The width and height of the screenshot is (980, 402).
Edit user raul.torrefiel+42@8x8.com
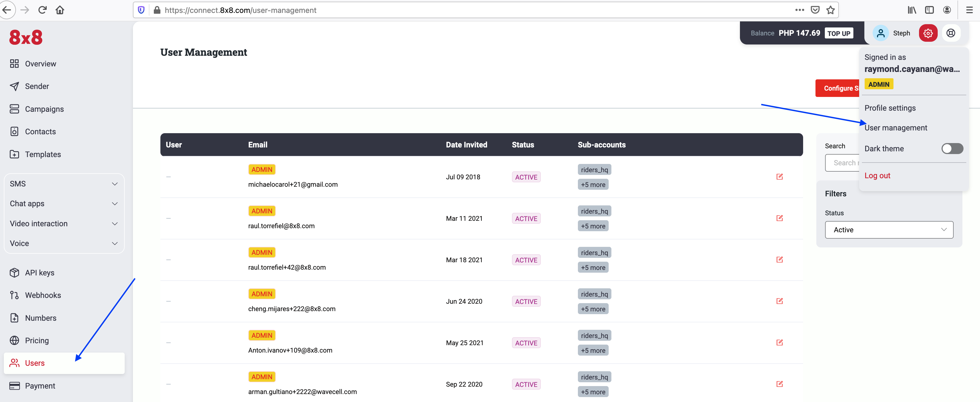[779, 259]
